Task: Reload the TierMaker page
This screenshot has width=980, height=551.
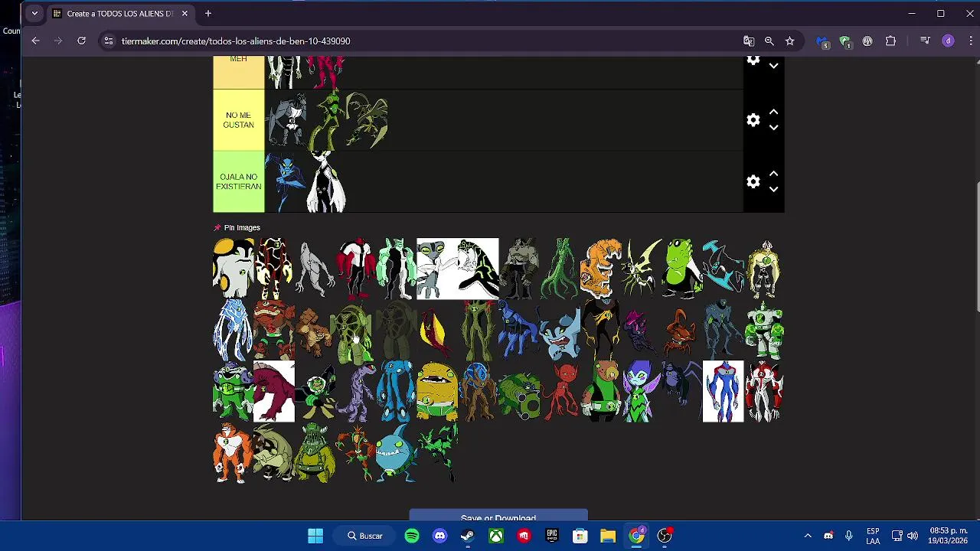Action: (x=81, y=41)
